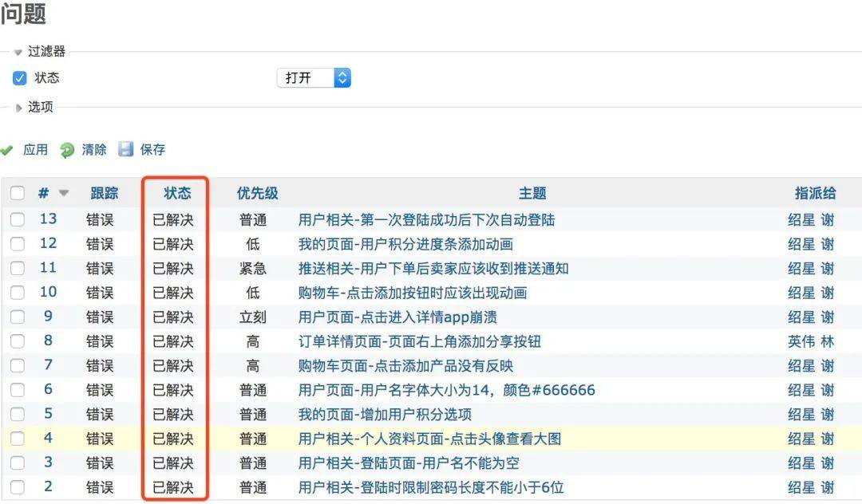Collapse the 过滤器 section
The width and height of the screenshot is (862, 504).
[x=18, y=52]
